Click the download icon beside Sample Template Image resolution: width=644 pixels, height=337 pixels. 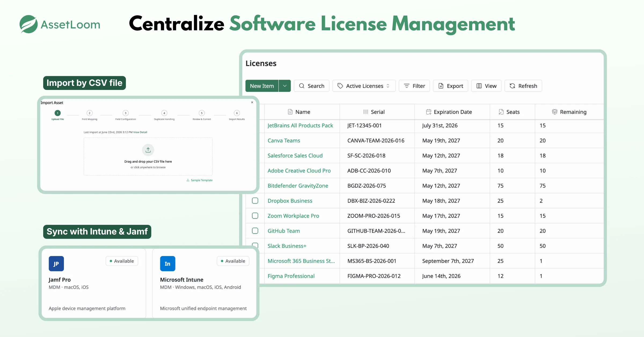188,180
